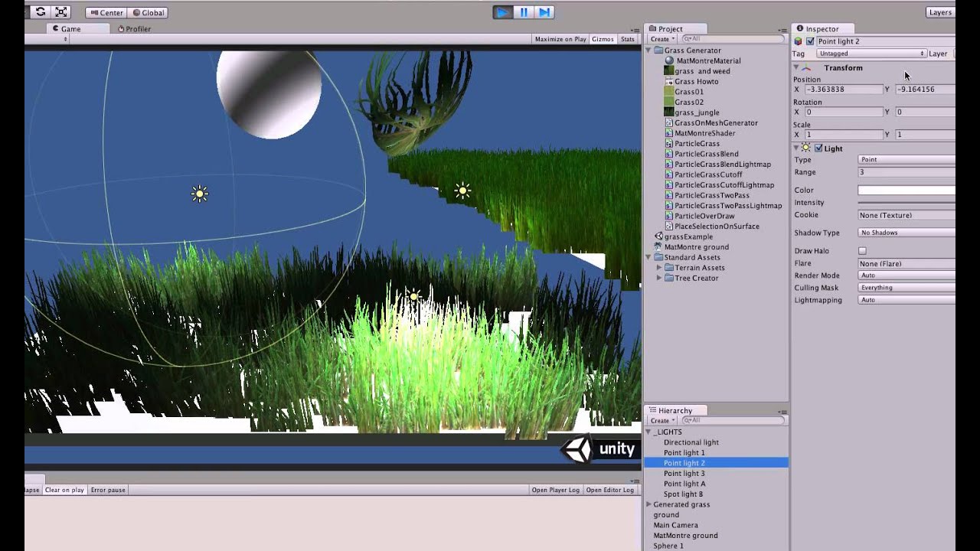Click the Open Editor Log button

click(x=610, y=489)
